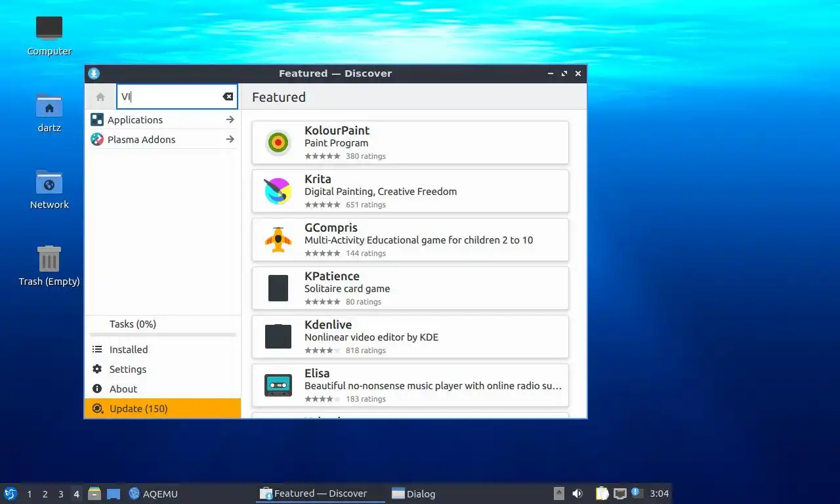Image resolution: width=840 pixels, height=504 pixels.
Task: Open the dartz home folder icon
Action: (49, 112)
